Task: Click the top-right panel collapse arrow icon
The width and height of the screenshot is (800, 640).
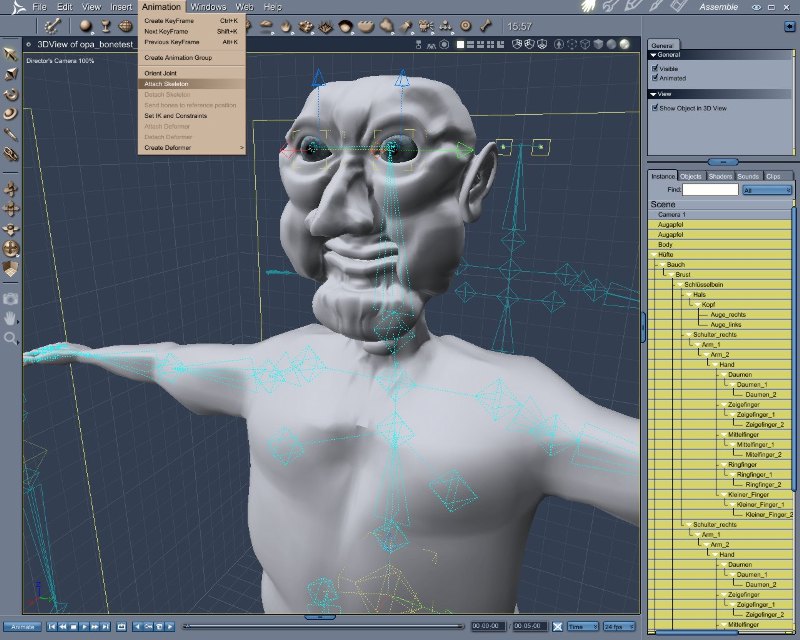Action: [789, 26]
